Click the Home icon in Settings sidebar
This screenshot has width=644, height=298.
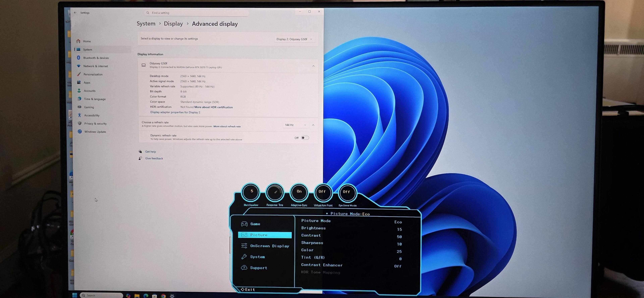click(x=78, y=41)
